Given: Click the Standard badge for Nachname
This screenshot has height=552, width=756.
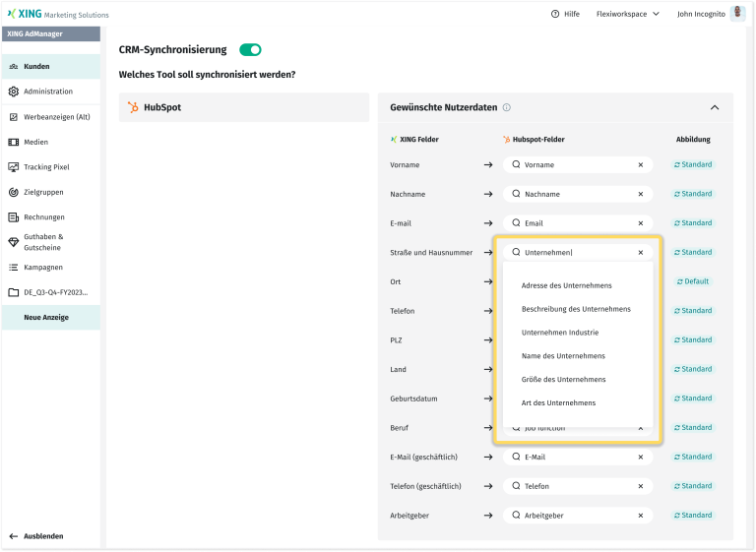Looking at the screenshot, I should (x=693, y=194).
